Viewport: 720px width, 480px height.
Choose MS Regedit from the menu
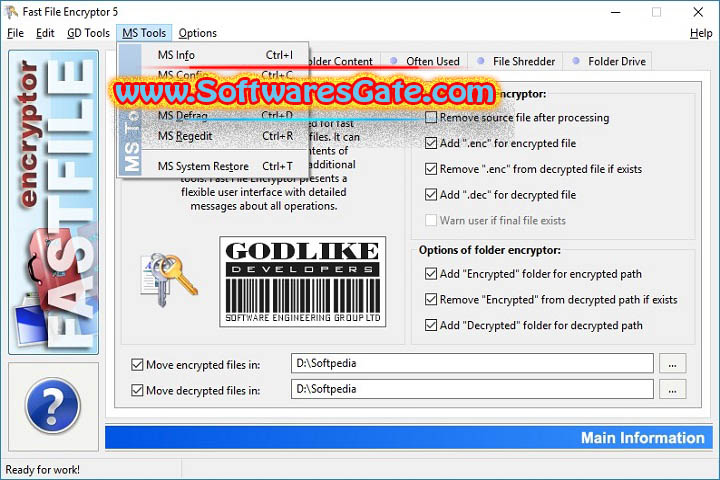(x=225, y=136)
